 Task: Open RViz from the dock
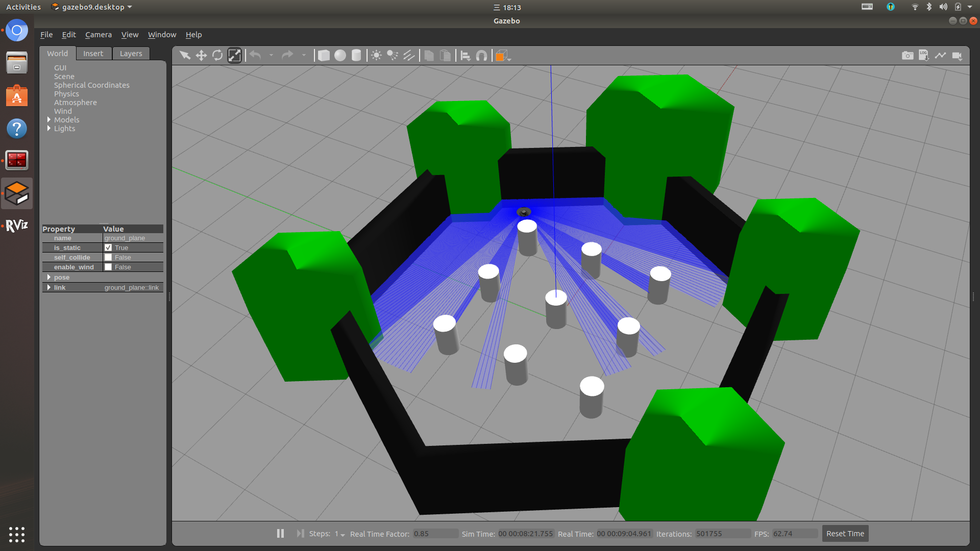pos(16,226)
